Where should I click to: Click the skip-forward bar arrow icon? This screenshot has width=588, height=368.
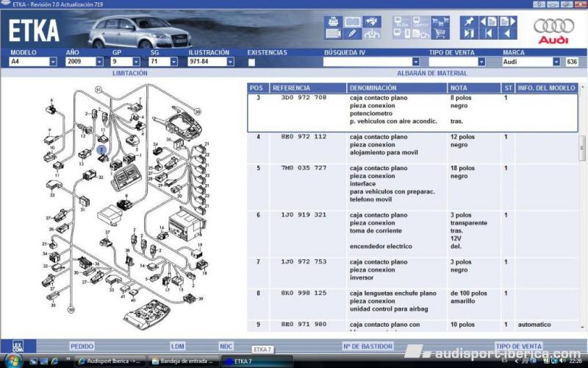click(x=469, y=34)
